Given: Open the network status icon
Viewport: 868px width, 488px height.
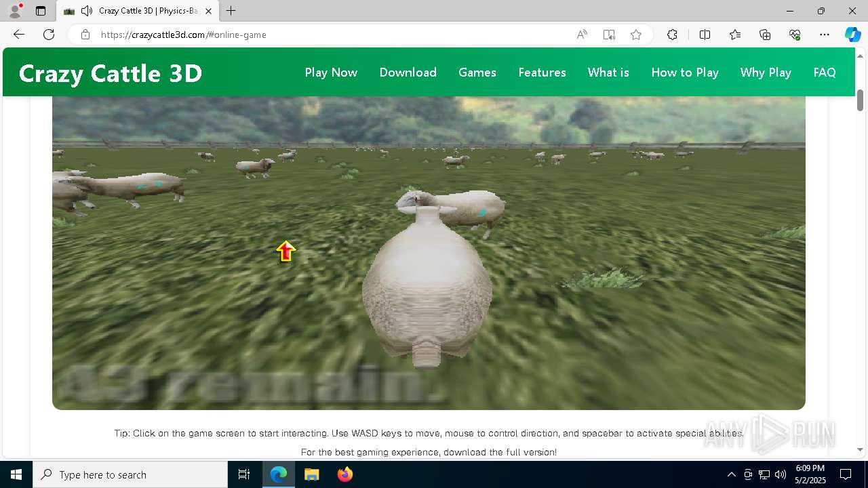Looking at the screenshot, I should pyautogui.click(x=764, y=474).
